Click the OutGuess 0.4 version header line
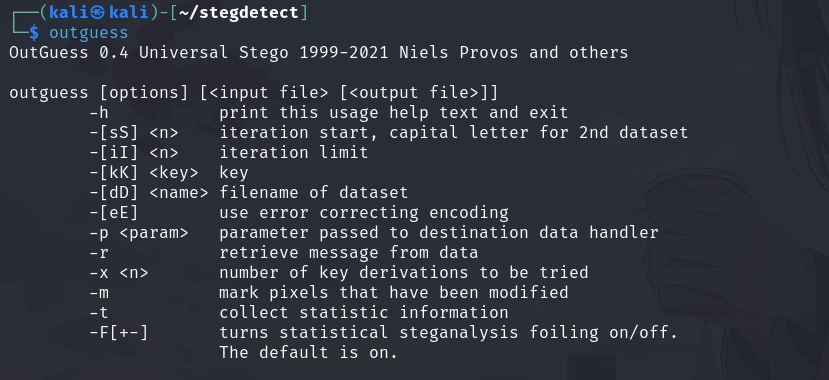Image resolution: width=829 pixels, height=380 pixels. 318,53
